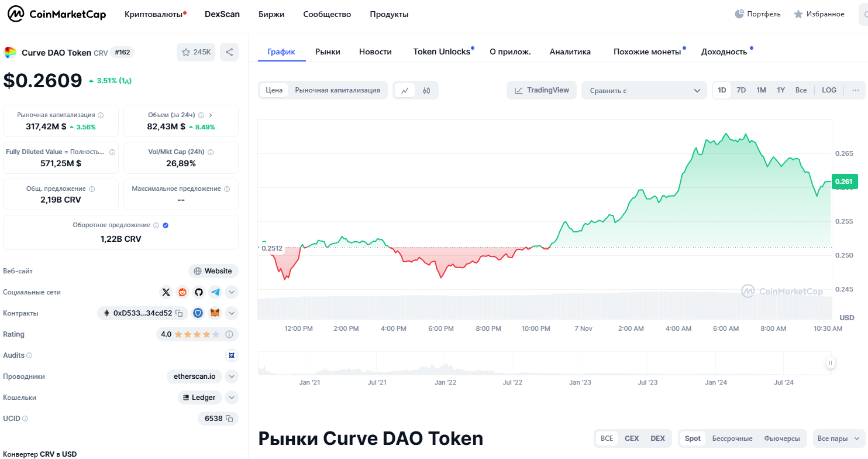Add CRV contract to MetaMask
This screenshot has width=868, height=459.
pyautogui.click(x=215, y=313)
